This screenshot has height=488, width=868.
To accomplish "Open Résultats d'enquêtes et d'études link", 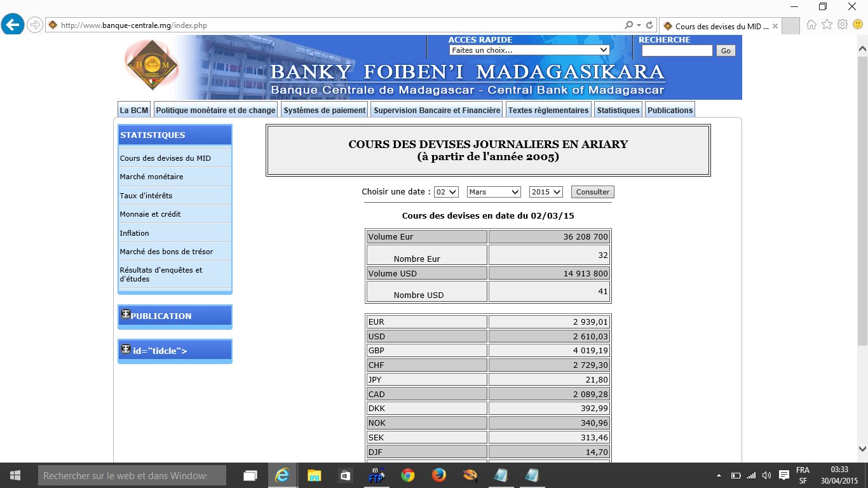I will [x=161, y=274].
